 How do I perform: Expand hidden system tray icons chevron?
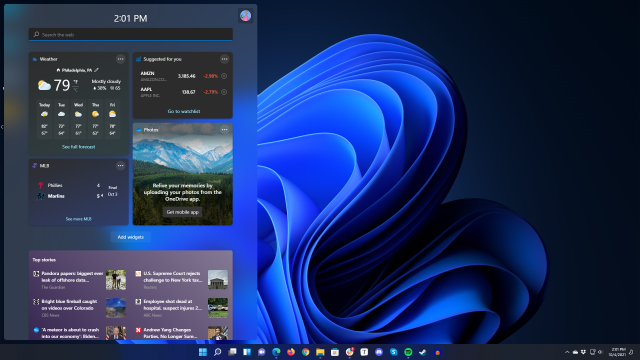pyautogui.click(x=567, y=352)
